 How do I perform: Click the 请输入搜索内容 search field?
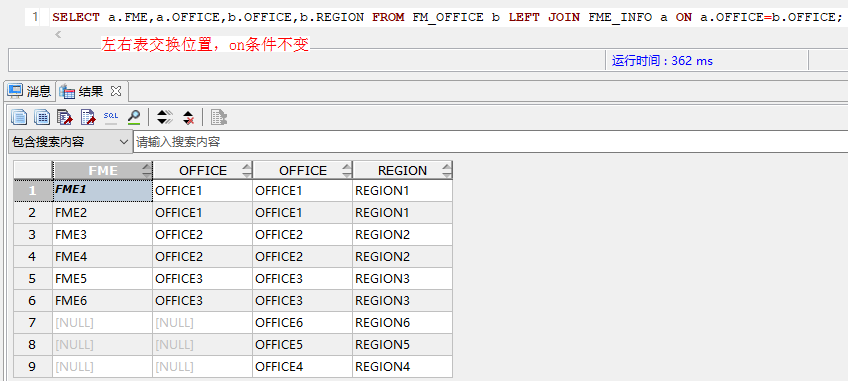click(x=490, y=142)
